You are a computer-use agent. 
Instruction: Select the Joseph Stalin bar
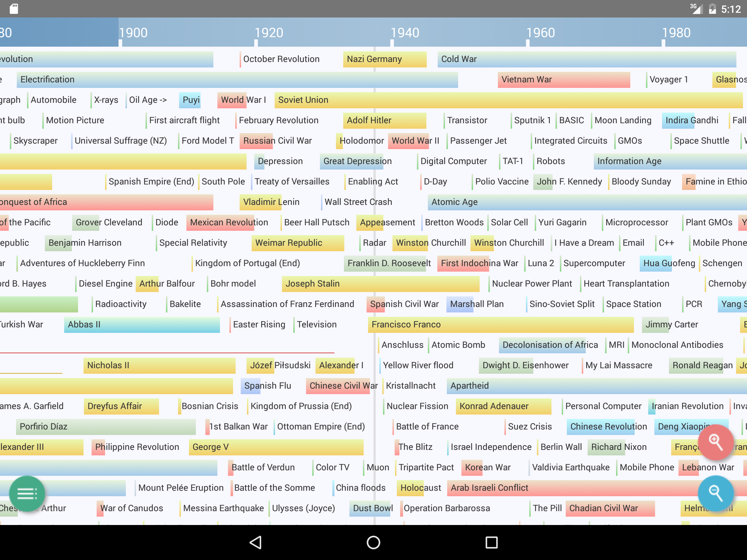[381, 284]
